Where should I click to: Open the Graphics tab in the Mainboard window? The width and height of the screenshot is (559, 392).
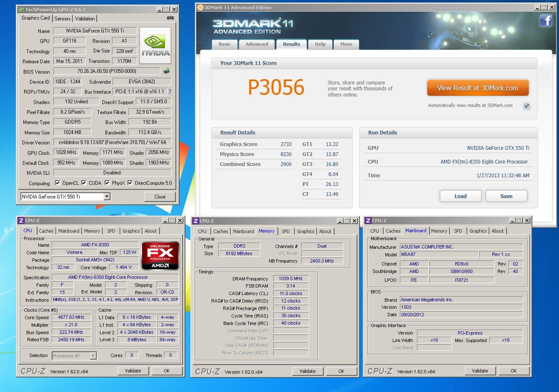pos(478,231)
